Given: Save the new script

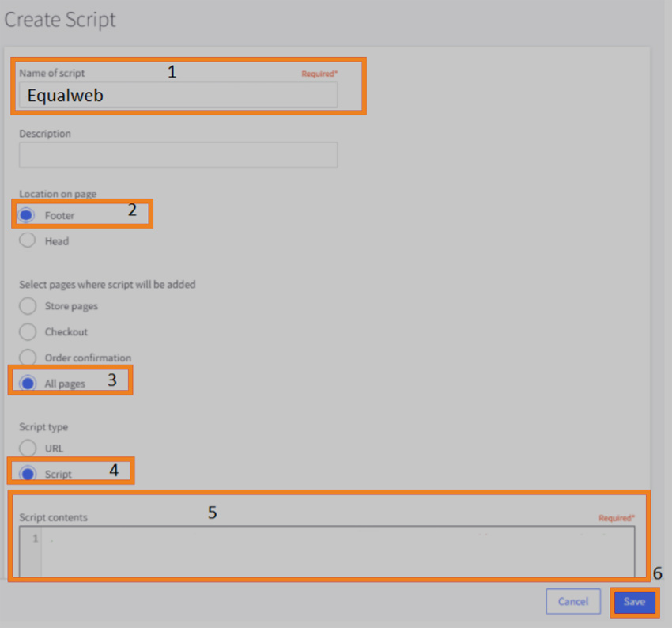Looking at the screenshot, I should [x=634, y=602].
